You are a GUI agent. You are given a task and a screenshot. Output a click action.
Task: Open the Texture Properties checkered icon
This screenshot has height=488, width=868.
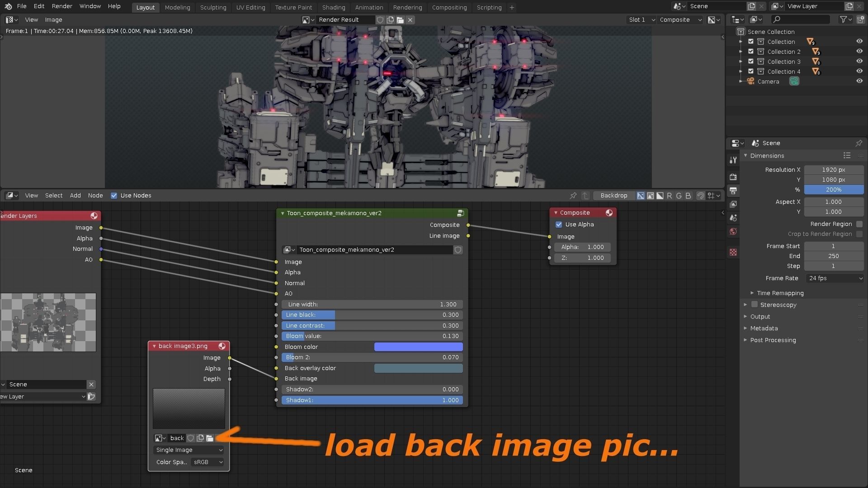(733, 253)
